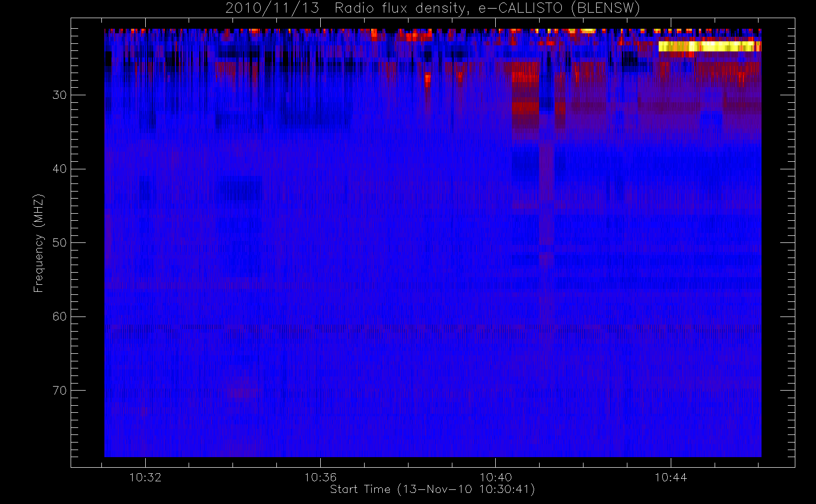Click the '10:36' time tick label
Viewport: 816px width, 504px height.
tap(320, 477)
